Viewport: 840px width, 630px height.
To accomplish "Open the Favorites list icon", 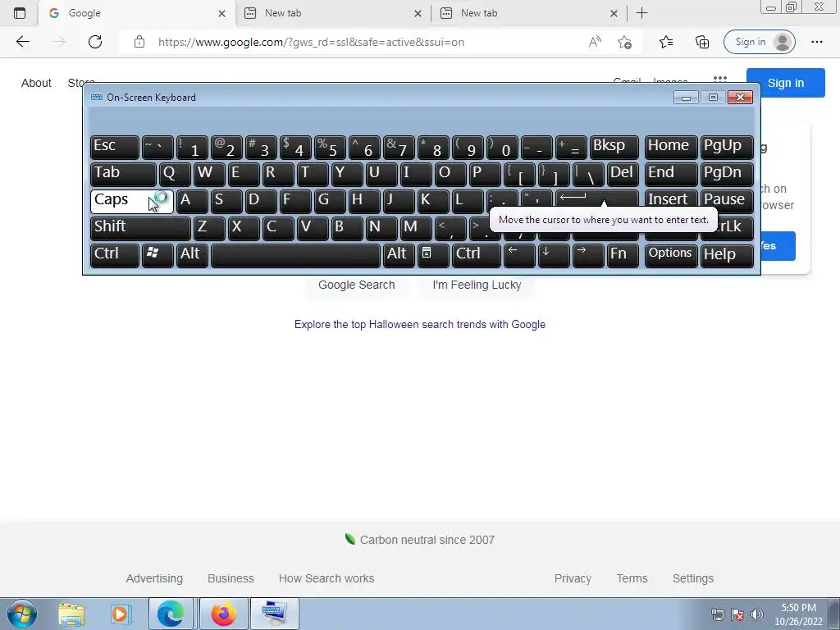I will (666, 42).
